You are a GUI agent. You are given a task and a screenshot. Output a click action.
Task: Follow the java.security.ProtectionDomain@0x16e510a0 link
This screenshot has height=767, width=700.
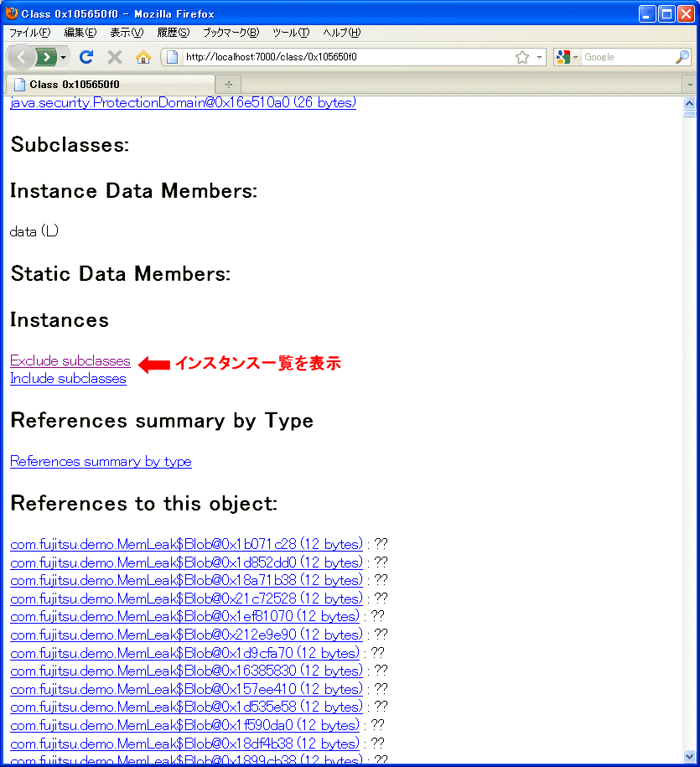tap(183, 102)
